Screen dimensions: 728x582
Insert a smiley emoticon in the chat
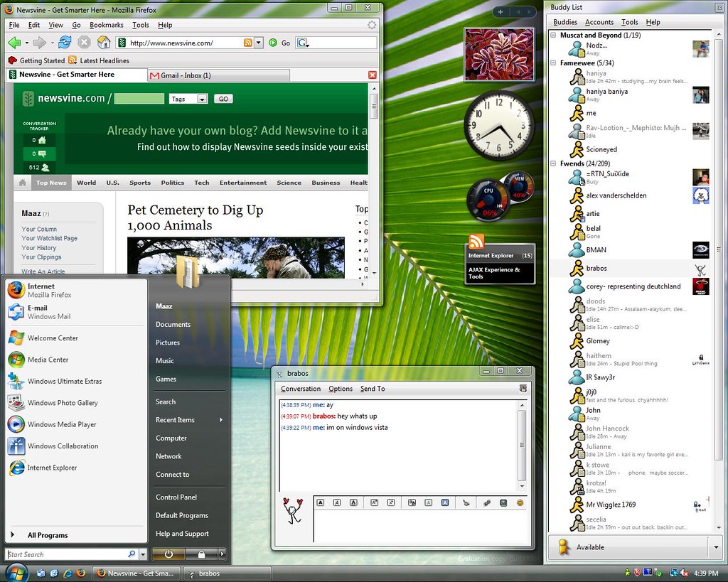pyautogui.click(x=520, y=502)
